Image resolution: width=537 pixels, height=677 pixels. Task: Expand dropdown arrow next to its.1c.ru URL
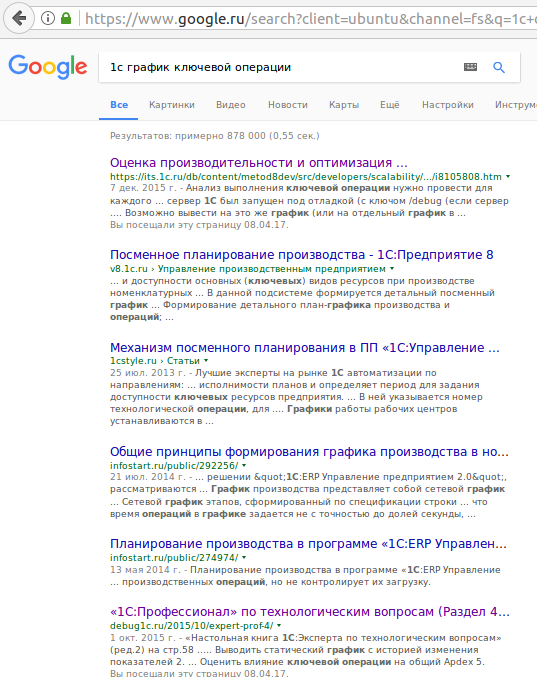tap(508, 176)
